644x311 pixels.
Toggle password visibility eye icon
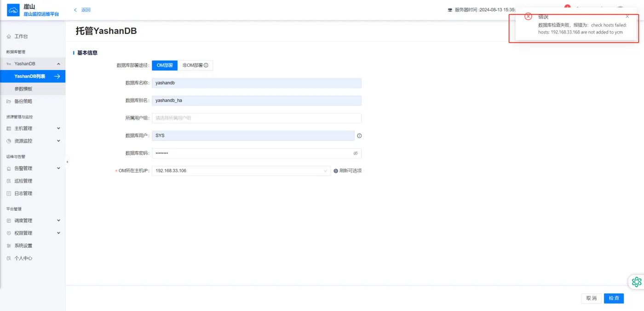[356, 153]
